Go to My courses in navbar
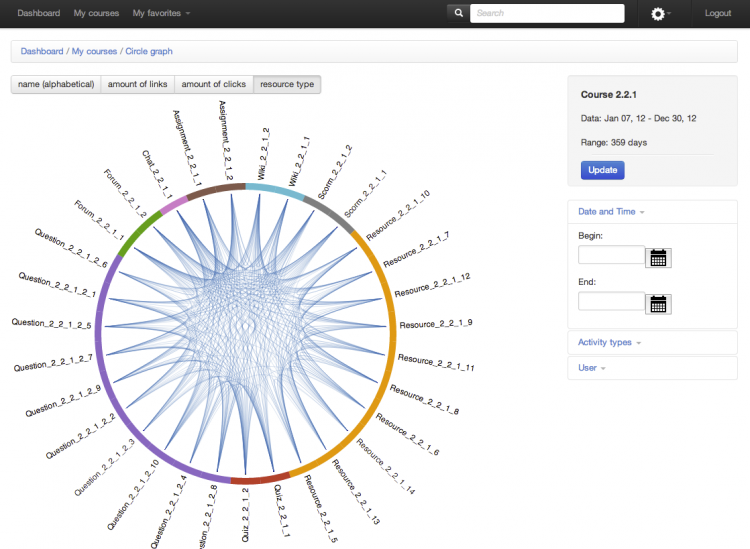 click(x=96, y=13)
